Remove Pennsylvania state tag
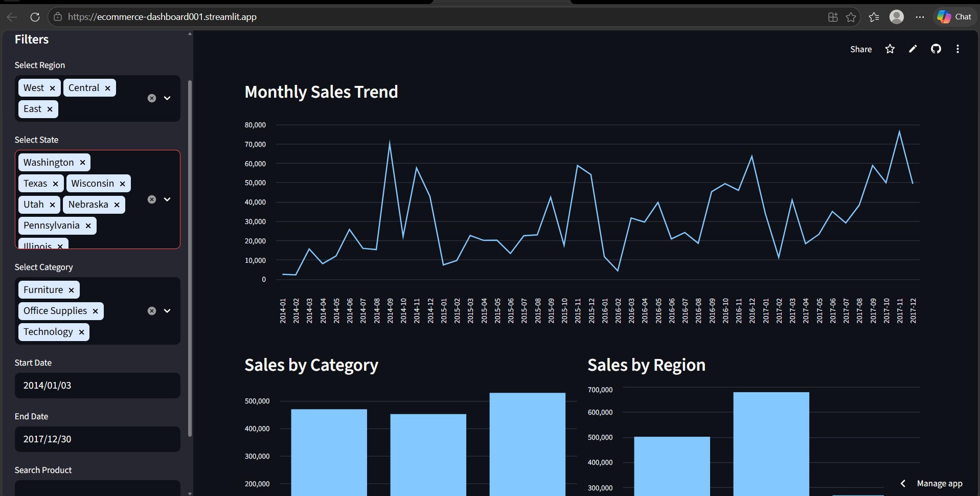Screen dimensions: 980x496 tap(88, 226)
